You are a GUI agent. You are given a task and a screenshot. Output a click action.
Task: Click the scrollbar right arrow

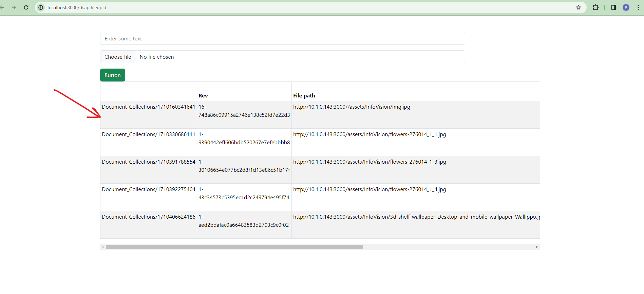pyautogui.click(x=537, y=247)
